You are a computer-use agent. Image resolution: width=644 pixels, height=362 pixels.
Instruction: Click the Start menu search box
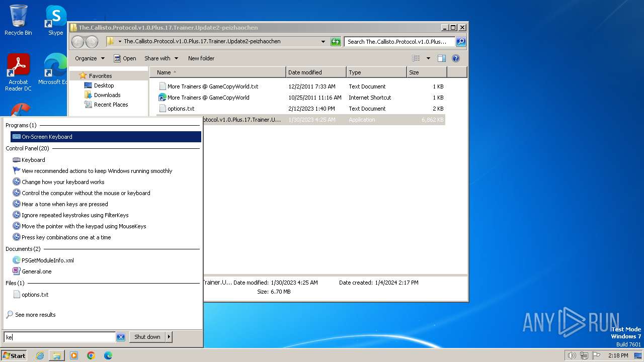60,337
